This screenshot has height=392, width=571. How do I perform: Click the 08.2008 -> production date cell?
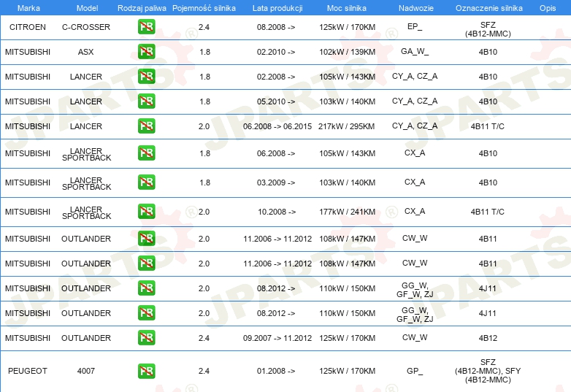(276, 27)
